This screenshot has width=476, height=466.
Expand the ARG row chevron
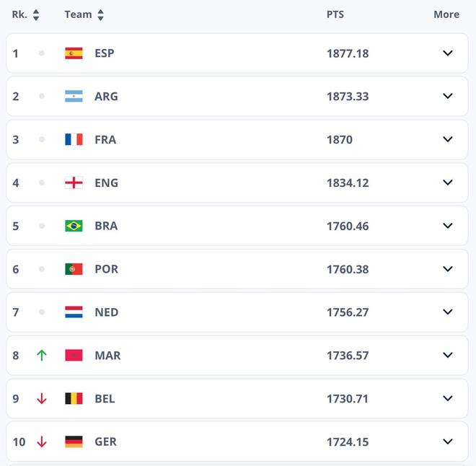coord(448,97)
